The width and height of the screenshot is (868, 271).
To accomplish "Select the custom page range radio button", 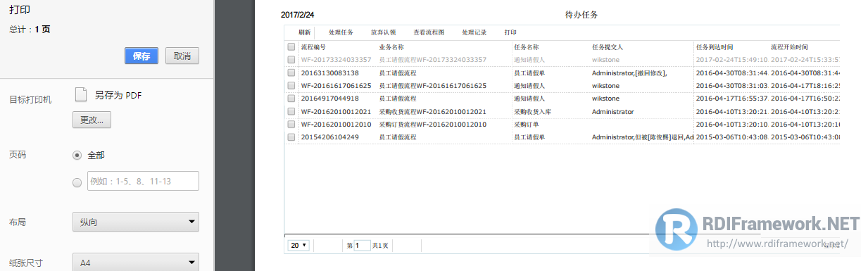I will point(77,182).
